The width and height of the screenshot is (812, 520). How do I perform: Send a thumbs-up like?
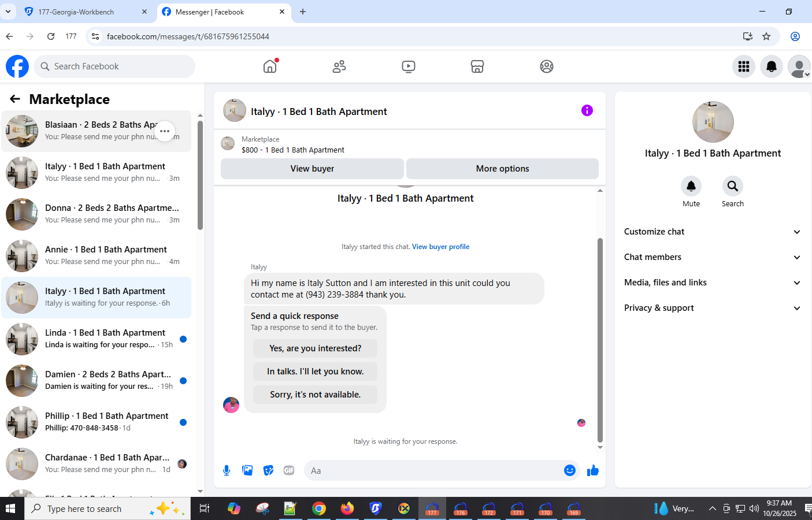tap(593, 470)
